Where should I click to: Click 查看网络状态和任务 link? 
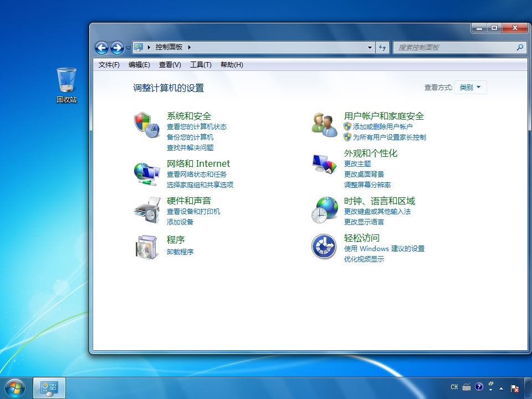click(197, 174)
